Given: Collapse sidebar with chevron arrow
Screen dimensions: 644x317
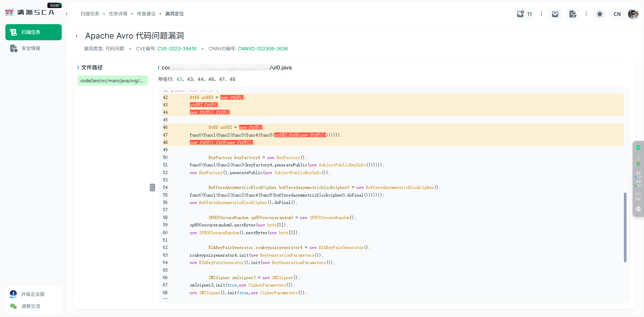Looking at the screenshot, I should click(67, 14).
